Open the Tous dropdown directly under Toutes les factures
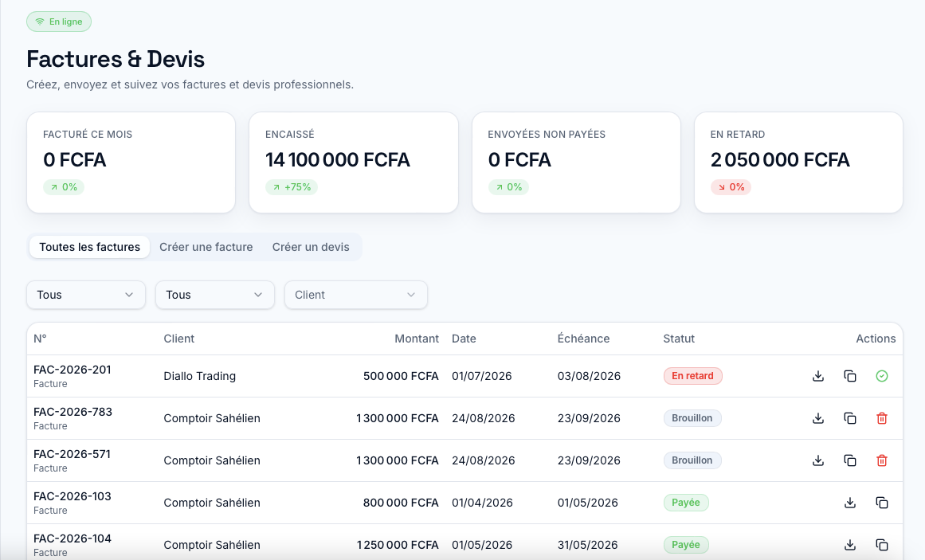Viewport: 925px width, 560px height. [86, 295]
